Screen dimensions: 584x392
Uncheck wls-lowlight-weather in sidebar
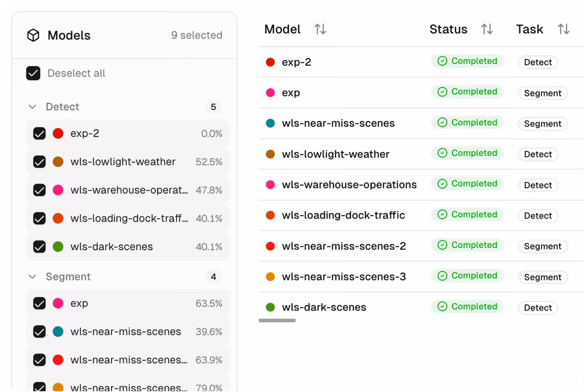pyautogui.click(x=39, y=162)
